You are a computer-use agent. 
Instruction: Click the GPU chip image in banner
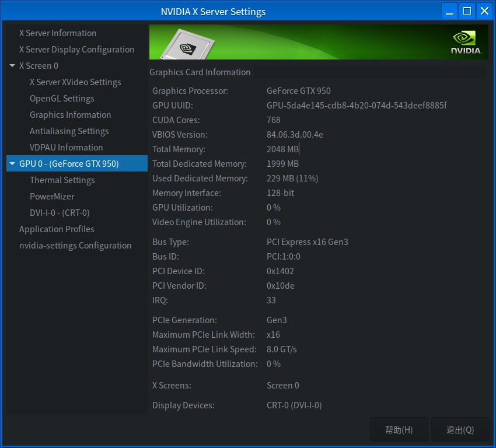(187, 44)
